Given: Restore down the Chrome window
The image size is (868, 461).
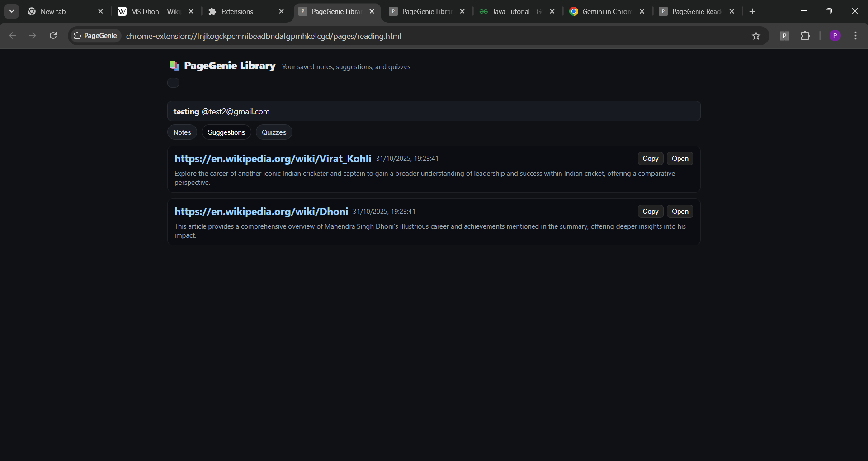Looking at the screenshot, I should click(829, 11).
